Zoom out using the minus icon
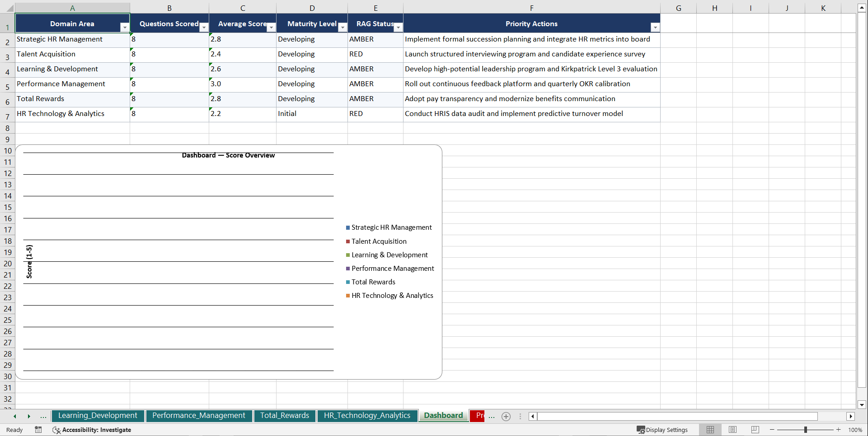 point(772,430)
